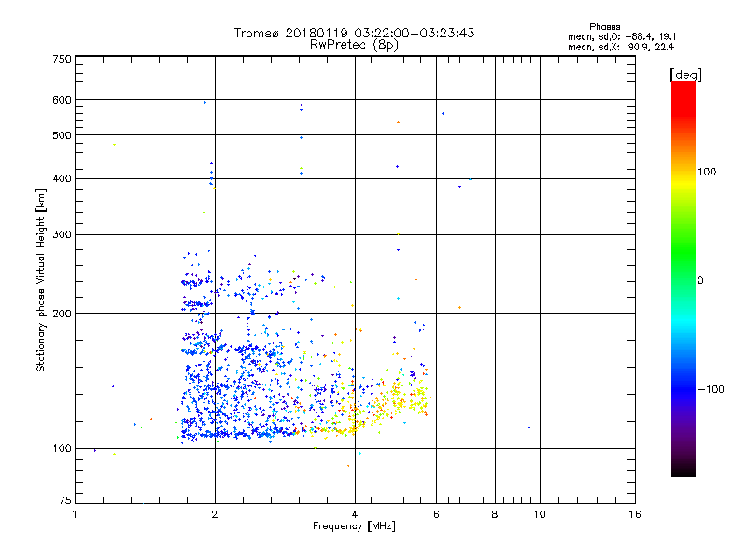Click the 'RwPretec (8p)' subtitle

point(354,45)
